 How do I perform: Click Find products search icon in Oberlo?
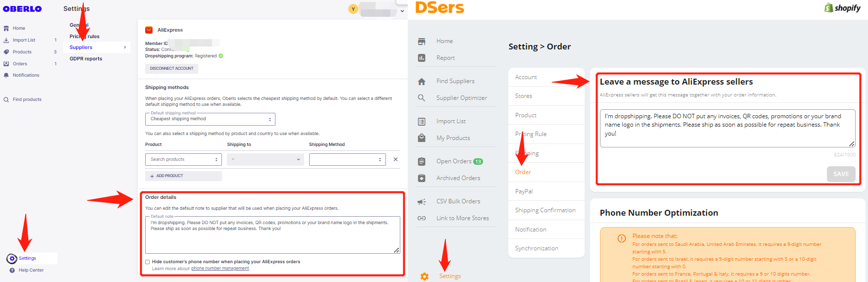pyautogui.click(x=6, y=99)
